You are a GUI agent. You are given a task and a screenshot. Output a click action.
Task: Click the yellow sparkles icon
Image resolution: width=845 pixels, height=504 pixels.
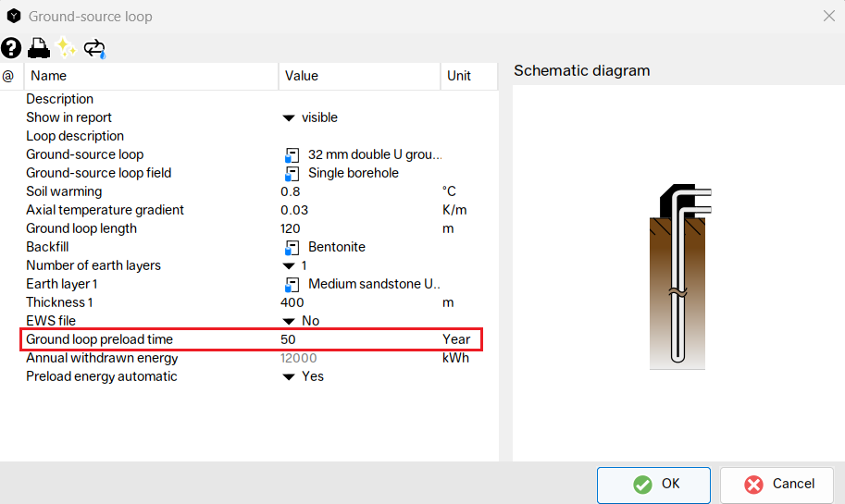click(66, 48)
